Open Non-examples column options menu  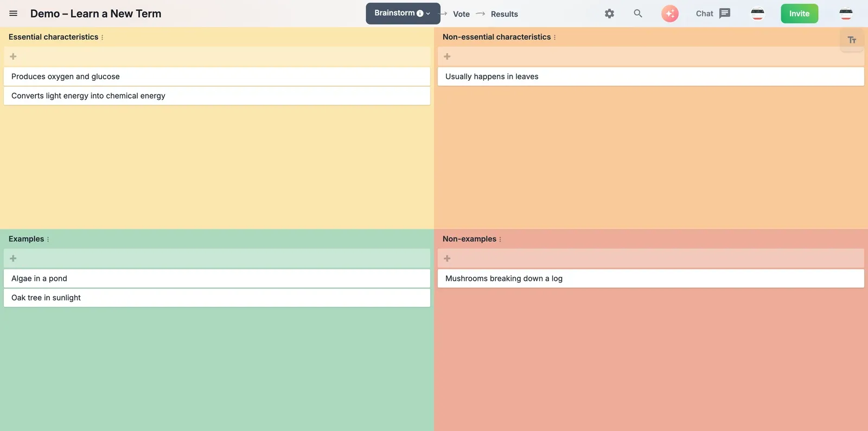[x=500, y=239]
